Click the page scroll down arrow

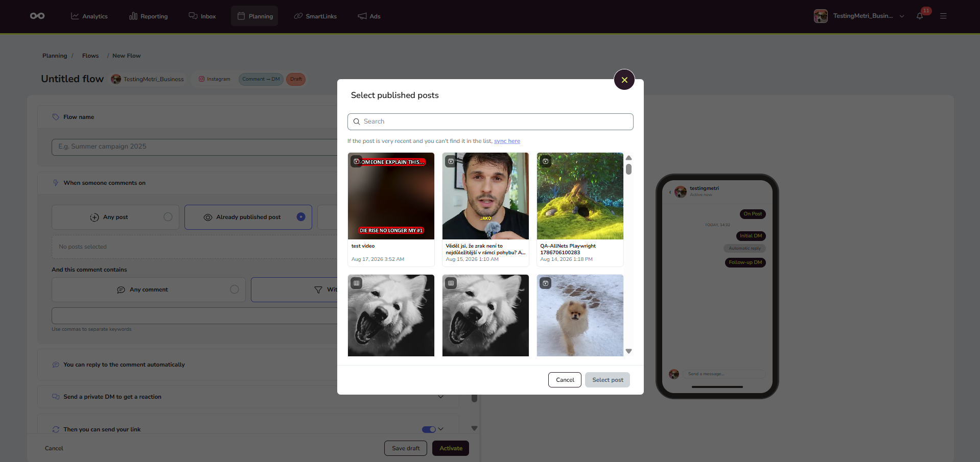point(474,428)
